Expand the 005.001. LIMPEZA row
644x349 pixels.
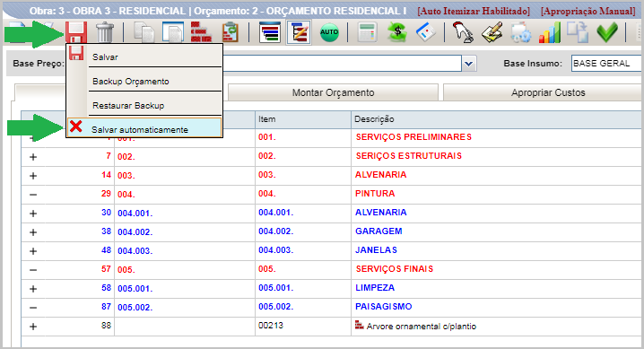pos(33,289)
